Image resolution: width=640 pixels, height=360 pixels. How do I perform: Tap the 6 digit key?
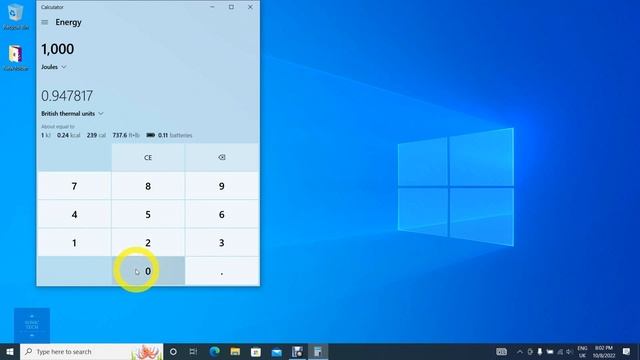(222, 214)
